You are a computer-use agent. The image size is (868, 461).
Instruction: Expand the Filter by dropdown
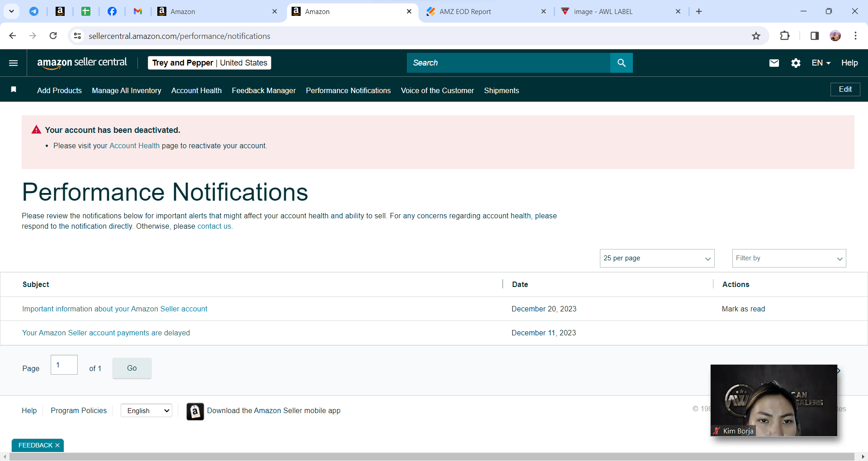(x=789, y=258)
